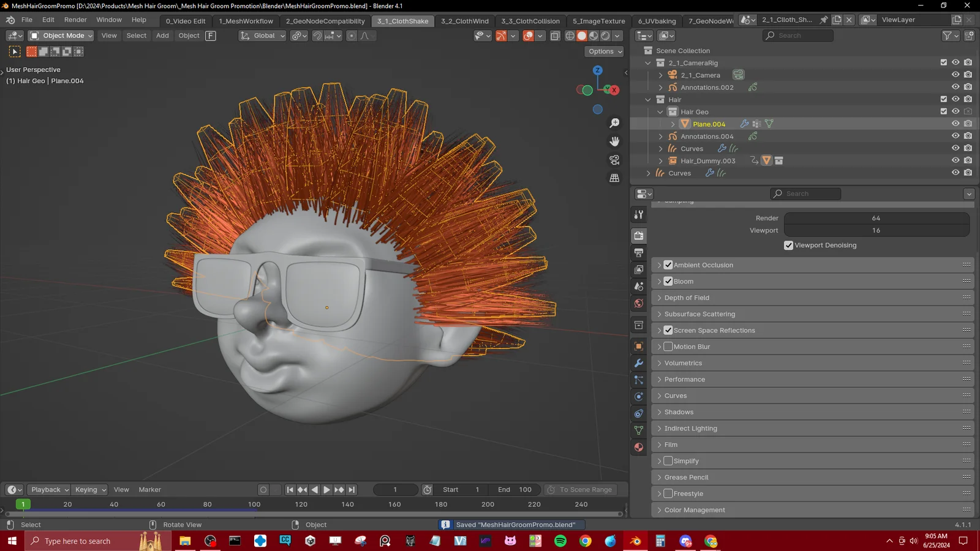The image size is (980, 551).
Task: Select the Particle Properties tab
Action: pos(638,380)
